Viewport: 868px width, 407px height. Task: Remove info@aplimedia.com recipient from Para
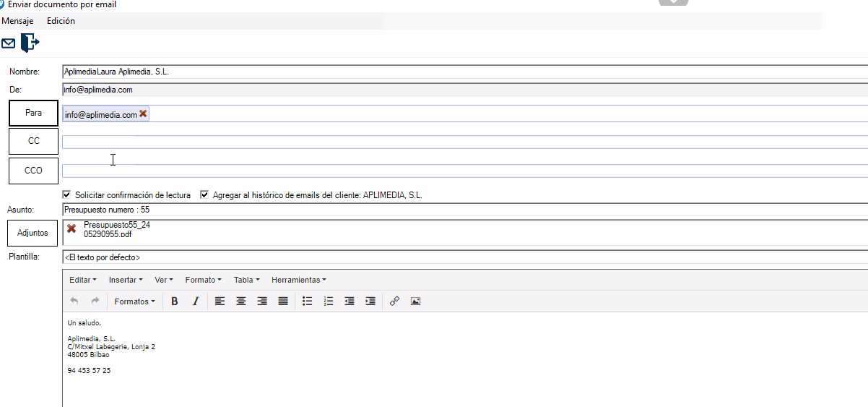pos(143,114)
